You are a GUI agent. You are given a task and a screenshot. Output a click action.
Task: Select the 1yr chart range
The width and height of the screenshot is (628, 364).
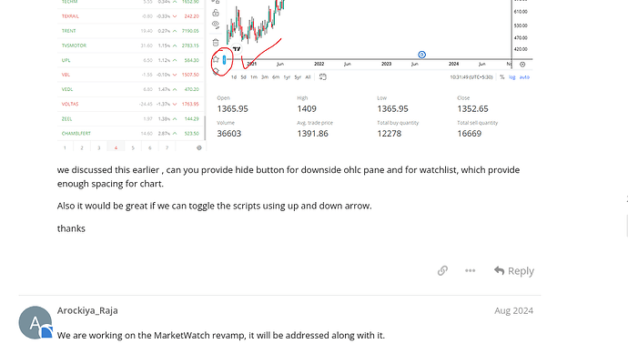[x=287, y=77]
